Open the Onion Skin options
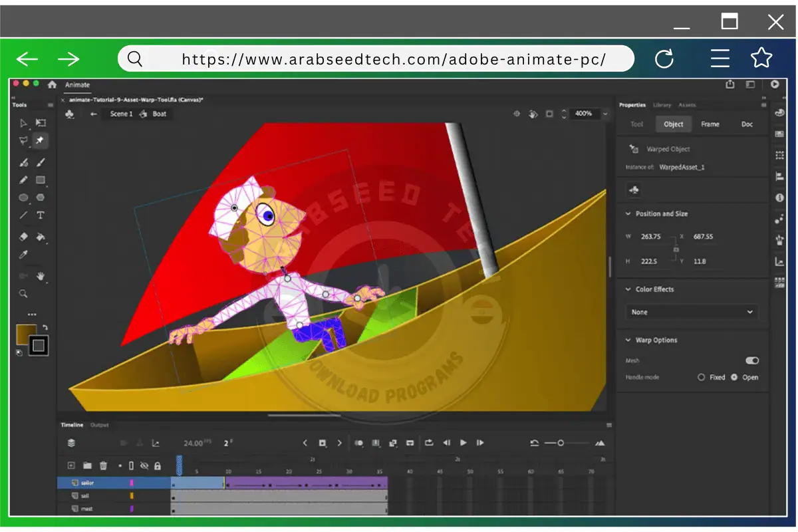The image size is (798, 532). pyautogui.click(x=359, y=443)
